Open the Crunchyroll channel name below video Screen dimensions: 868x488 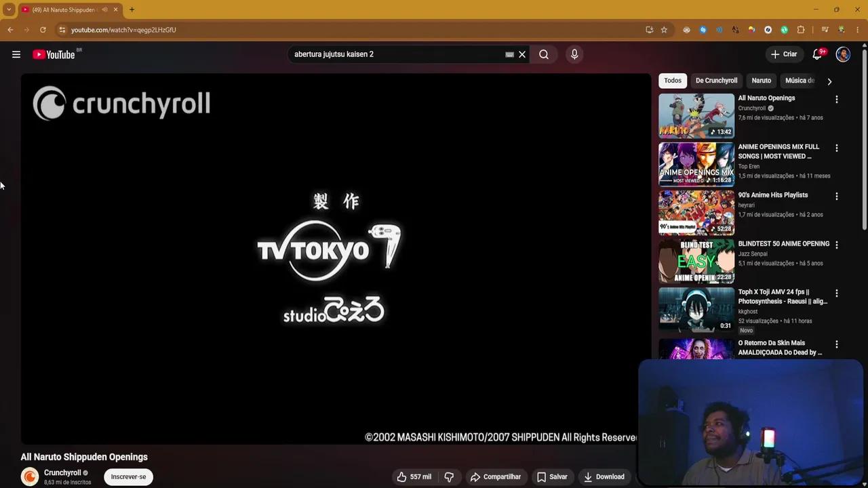pos(62,473)
